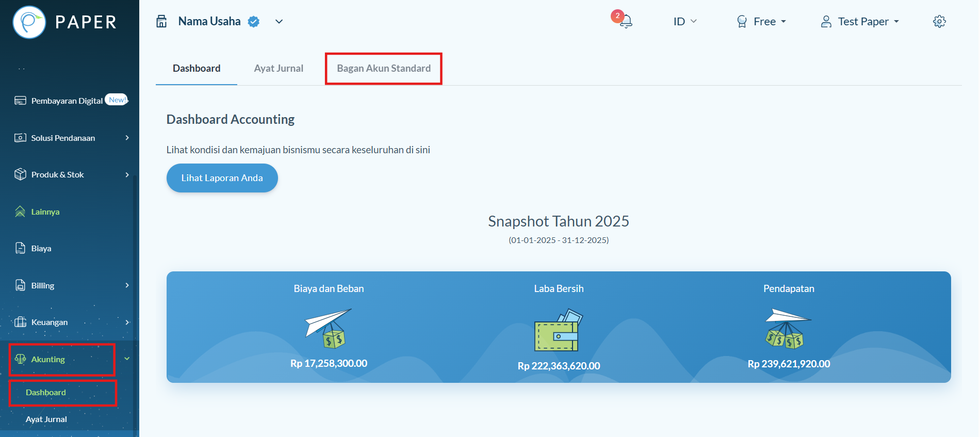Click the Pembayaran Digital card icon
Image resolution: width=980 pixels, height=437 pixels.
[x=20, y=101]
